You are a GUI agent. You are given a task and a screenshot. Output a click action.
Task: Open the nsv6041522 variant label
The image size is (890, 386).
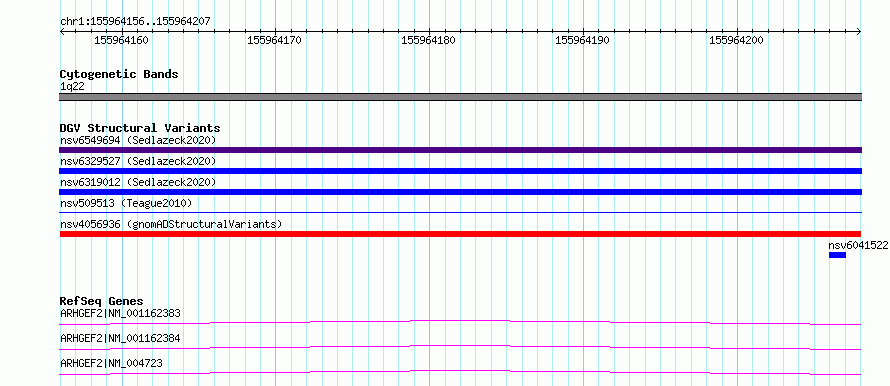(858, 245)
